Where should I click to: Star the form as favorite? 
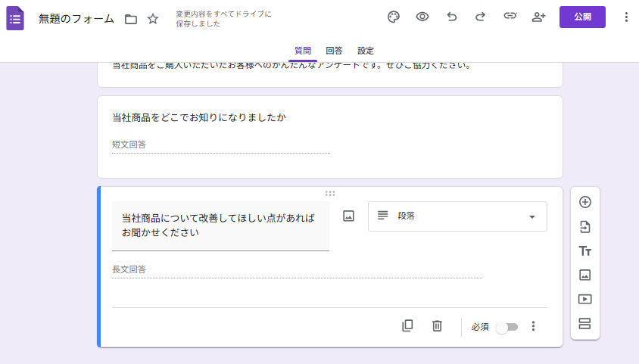pyautogui.click(x=153, y=19)
